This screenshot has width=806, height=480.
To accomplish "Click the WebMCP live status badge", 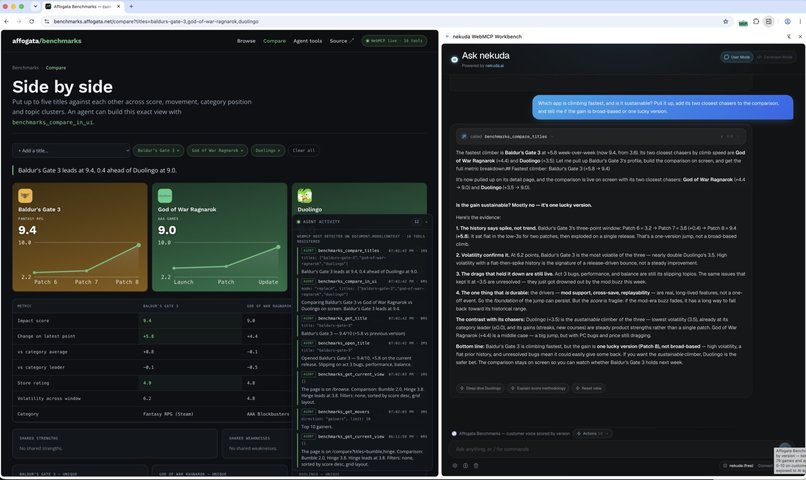I will [394, 41].
